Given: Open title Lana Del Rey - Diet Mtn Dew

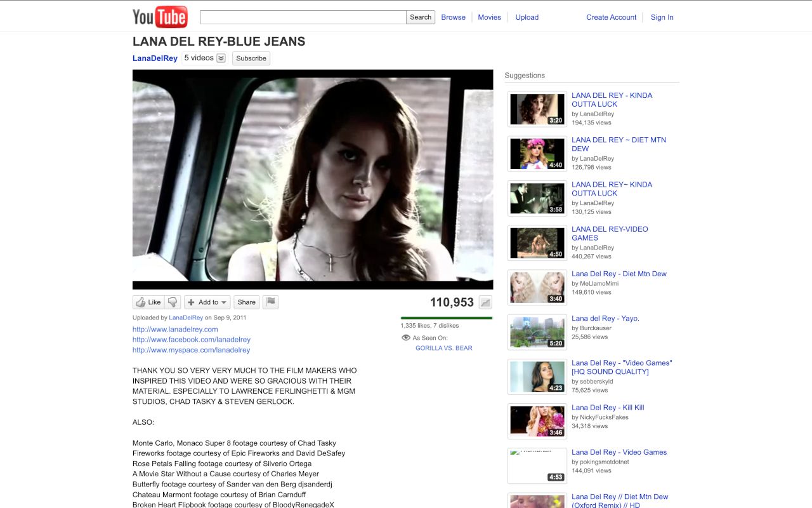Looking at the screenshot, I should tap(619, 274).
